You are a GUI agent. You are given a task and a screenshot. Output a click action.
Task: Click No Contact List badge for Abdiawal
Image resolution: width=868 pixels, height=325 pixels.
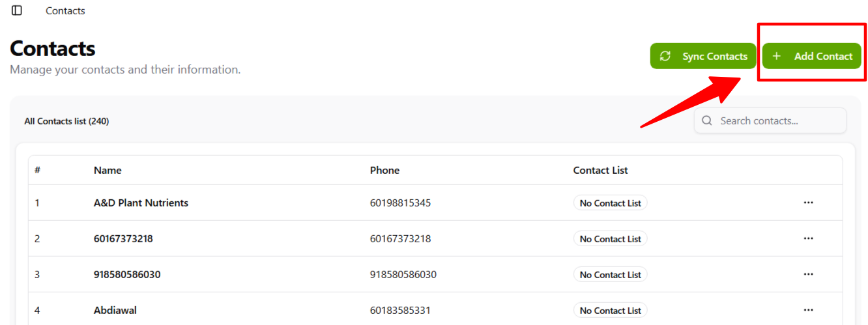click(x=610, y=311)
